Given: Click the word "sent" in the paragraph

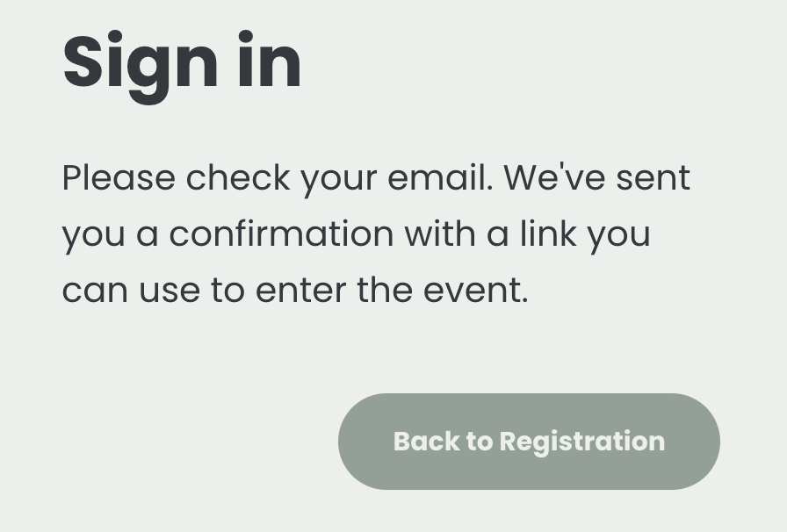Looking at the screenshot, I should pyautogui.click(x=653, y=179).
